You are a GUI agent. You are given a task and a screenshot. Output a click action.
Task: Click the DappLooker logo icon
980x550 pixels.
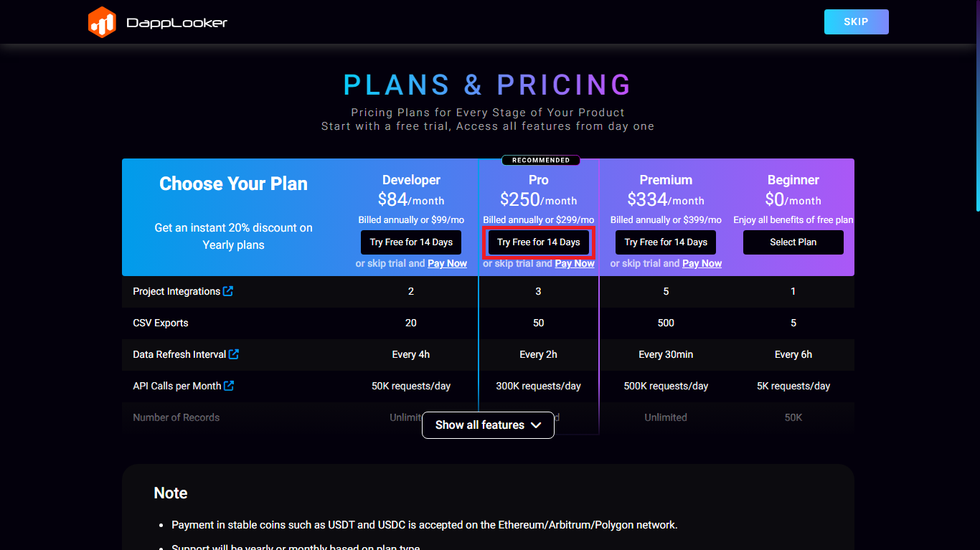click(102, 22)
